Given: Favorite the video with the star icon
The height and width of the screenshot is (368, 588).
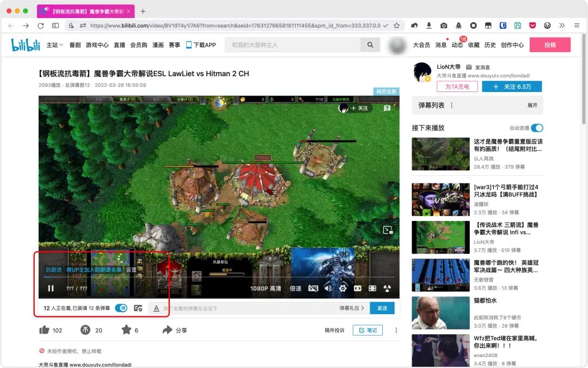Looking at the screenshot, I should coord(126,330).
